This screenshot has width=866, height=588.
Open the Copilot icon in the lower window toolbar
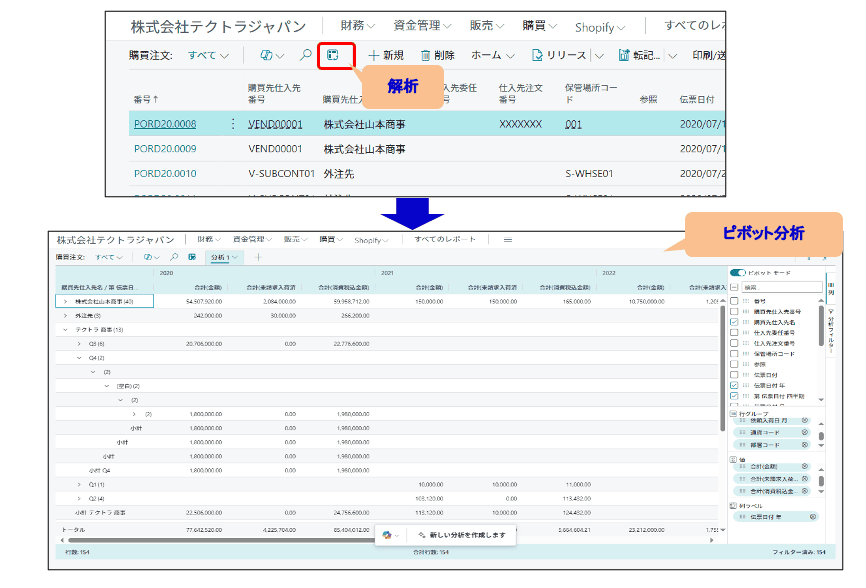click(151, 257)
